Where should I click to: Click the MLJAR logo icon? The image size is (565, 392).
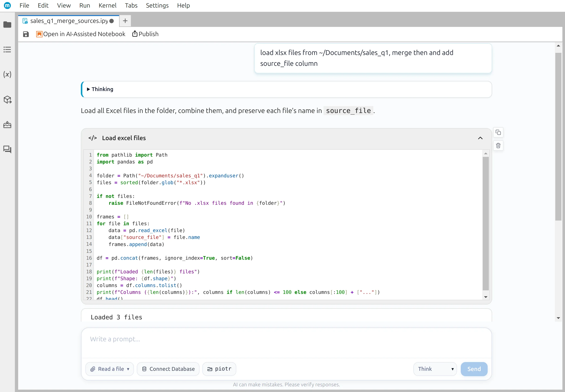[7, 5]
